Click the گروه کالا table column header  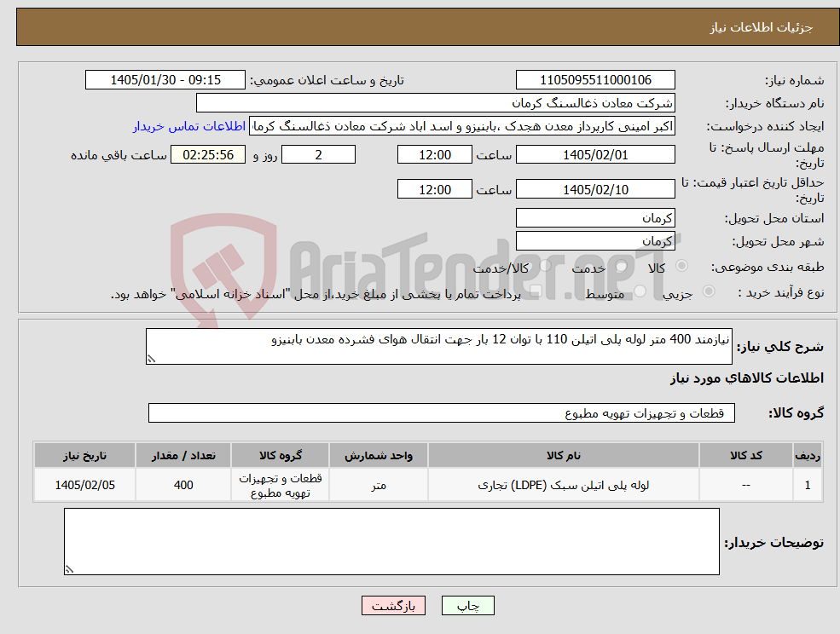point(281,455)
